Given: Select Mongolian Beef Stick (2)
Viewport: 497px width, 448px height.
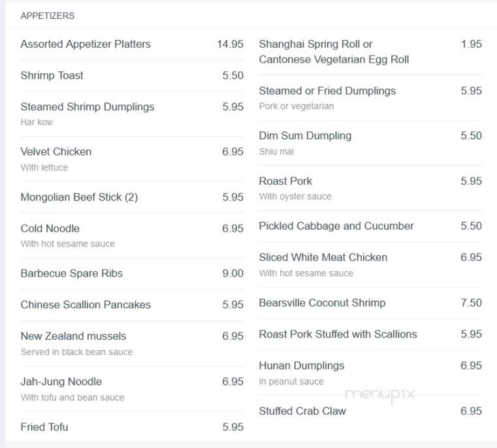Looking at the screenshot, I should pyautogui.click(x=79, y=197).
